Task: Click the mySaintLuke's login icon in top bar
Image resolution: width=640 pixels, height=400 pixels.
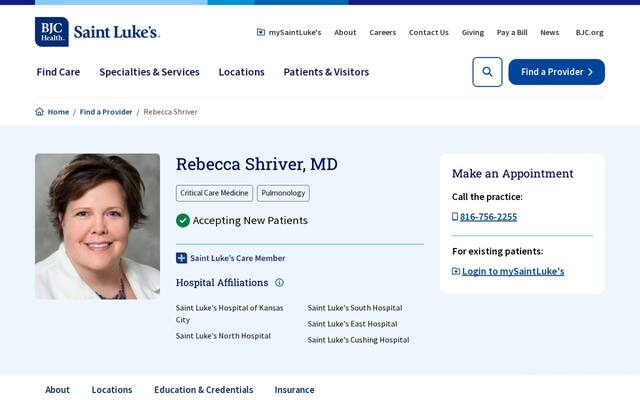Action: (x=260, y=32)
